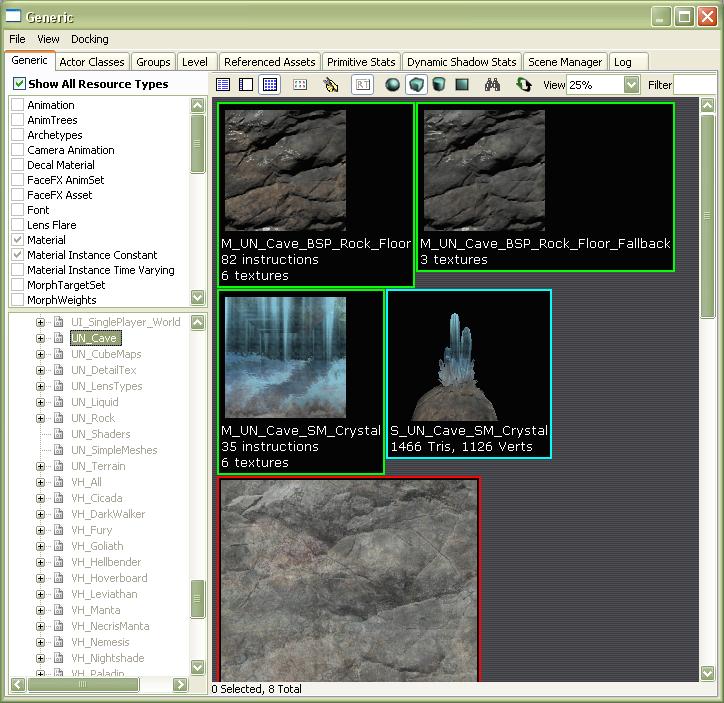The image size is (724, 703).
Task: Toggle the Material resource type checkbox
Action: [x=18, y=240]
